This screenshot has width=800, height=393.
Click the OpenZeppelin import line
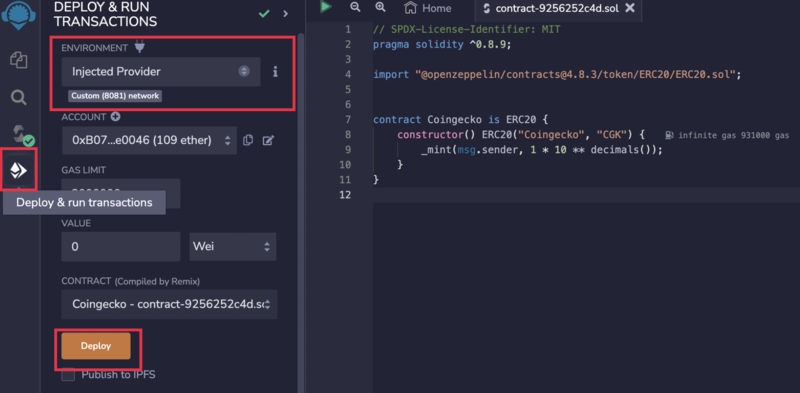tap(557, 75)
